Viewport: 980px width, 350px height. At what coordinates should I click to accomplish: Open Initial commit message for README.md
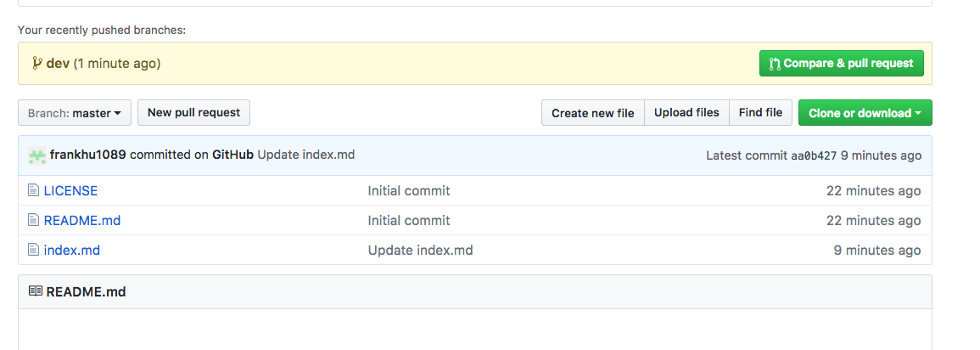click(x=409, y=220)
